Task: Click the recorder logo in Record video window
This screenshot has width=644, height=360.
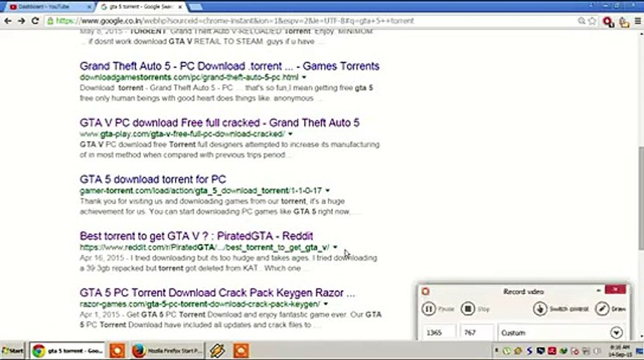Action: tap(426, 292)
